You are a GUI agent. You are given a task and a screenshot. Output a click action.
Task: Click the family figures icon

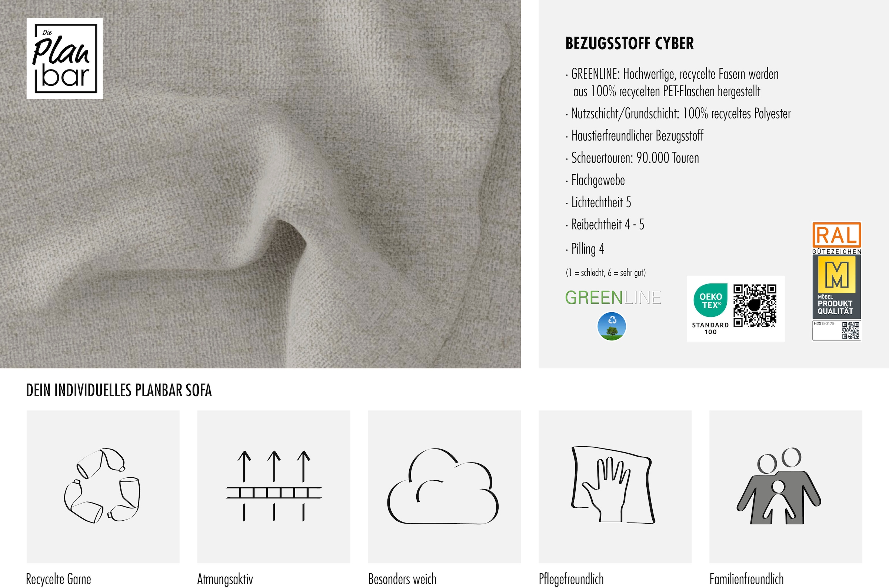pyautogui.click(x=779, y=486)
